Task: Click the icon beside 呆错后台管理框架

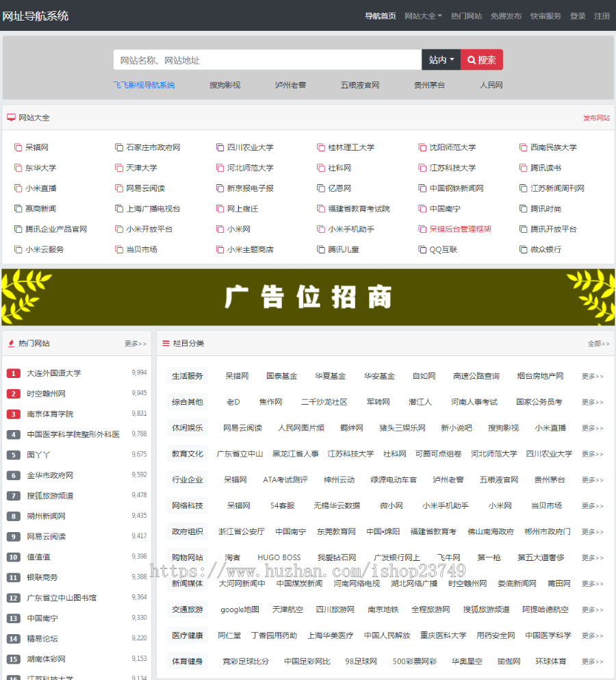Action: tap(422, 229)
